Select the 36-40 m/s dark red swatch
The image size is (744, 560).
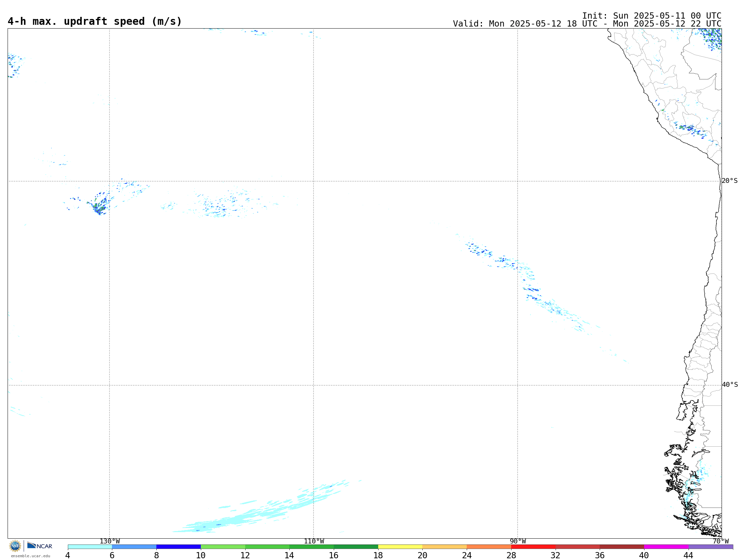(x=622, y=547)
